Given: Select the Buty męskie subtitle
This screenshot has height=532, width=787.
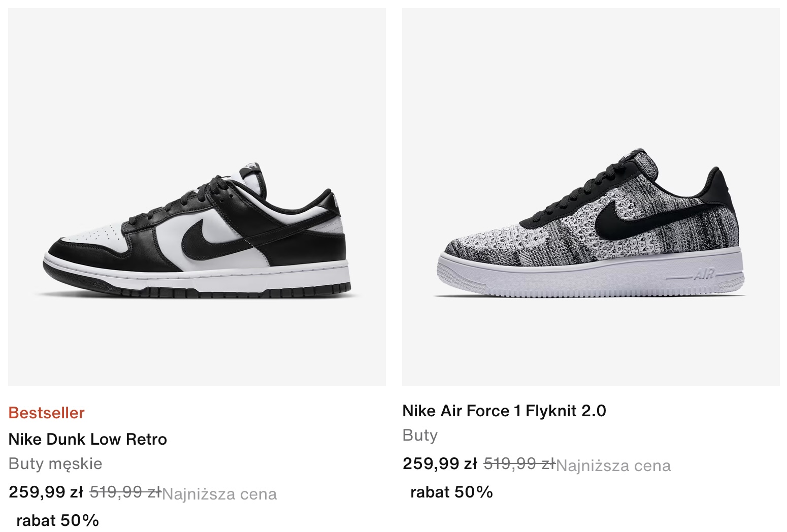Looking at the screenshot, I should [55, 463].
